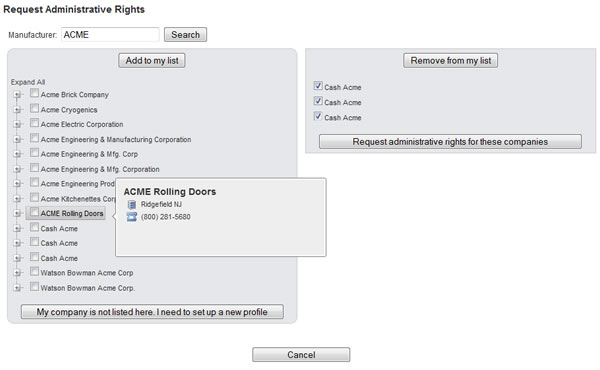This screenshot has width=600, height=370.
Task: Check the Acme Brick Company checkbox
Action: (34, 93)
